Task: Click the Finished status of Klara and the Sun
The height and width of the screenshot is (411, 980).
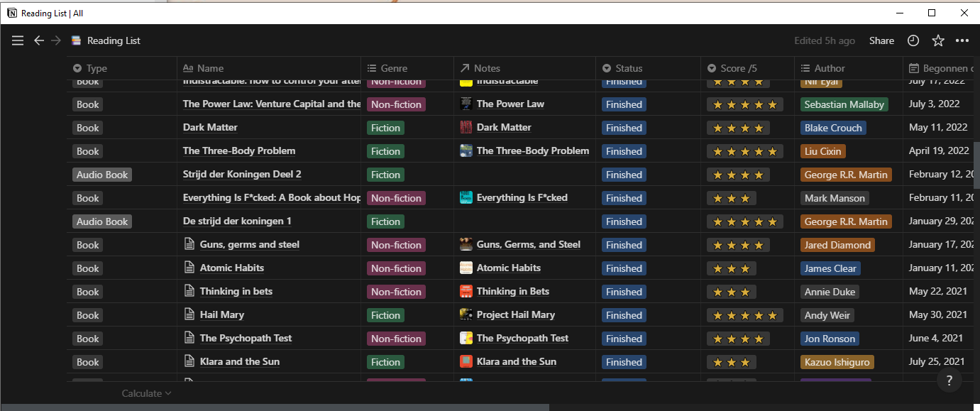Action: pyautogui.click(x=624, y=362)
